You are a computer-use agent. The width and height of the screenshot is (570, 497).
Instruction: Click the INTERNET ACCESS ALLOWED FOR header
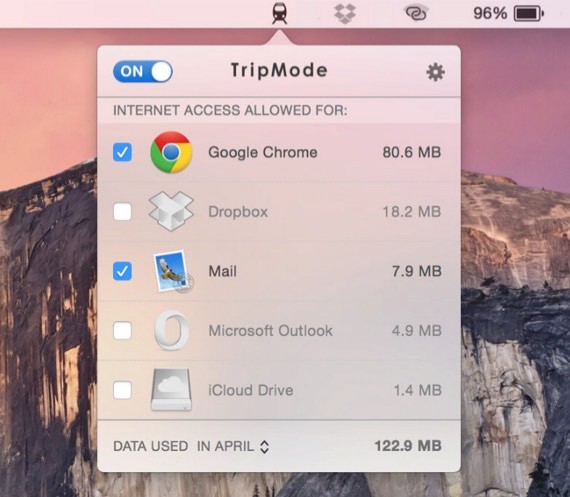[230, 110]
